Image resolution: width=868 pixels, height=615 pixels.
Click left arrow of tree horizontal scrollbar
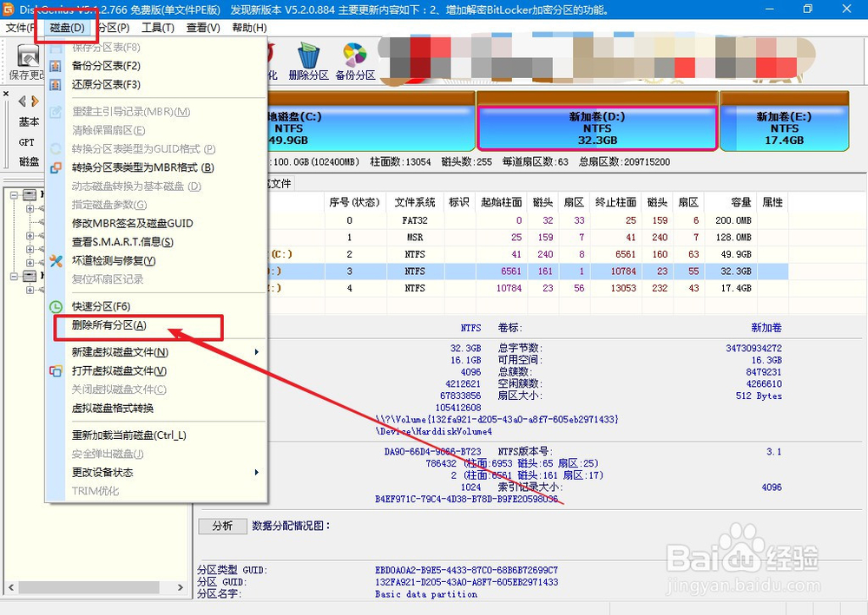(10, 587)
